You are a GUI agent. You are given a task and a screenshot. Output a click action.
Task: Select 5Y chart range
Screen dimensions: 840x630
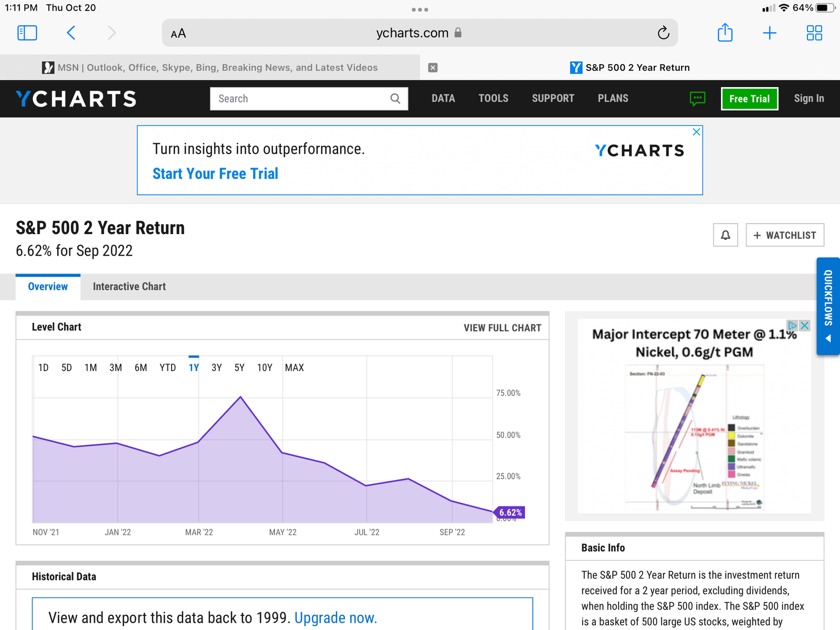pos(239,368)
